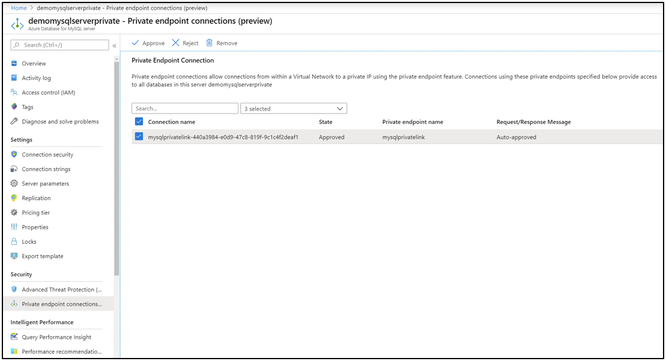Image resolution: width=666 pixels, height=361 pixels.
Task: Click the 'Approved' state cell
Action: click(331, 137)
